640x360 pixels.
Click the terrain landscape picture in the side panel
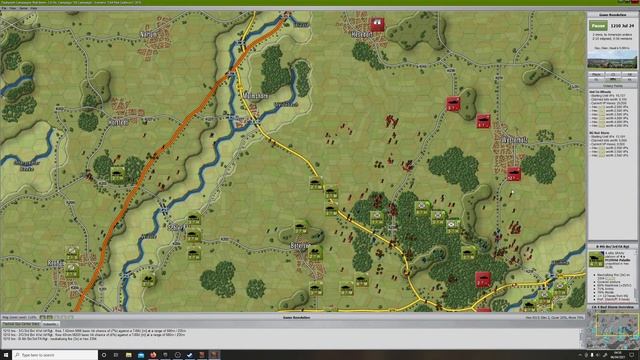tap(612, 60)
